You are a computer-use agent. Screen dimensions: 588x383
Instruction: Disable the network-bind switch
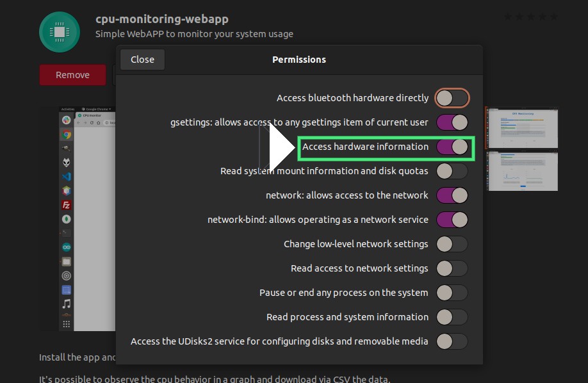[452, 220]
